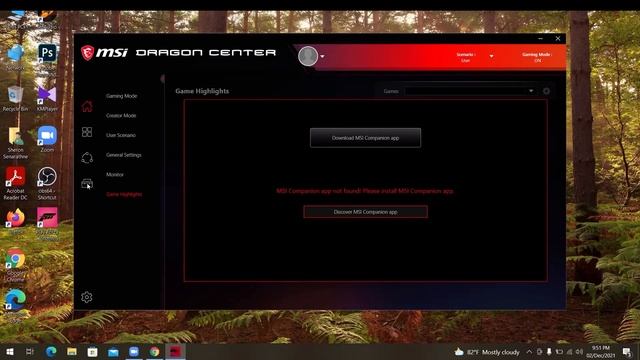Select Game Highlights in the side menu
The width and height of the screenshot is (640, 360).
click(x=124, y=194)
